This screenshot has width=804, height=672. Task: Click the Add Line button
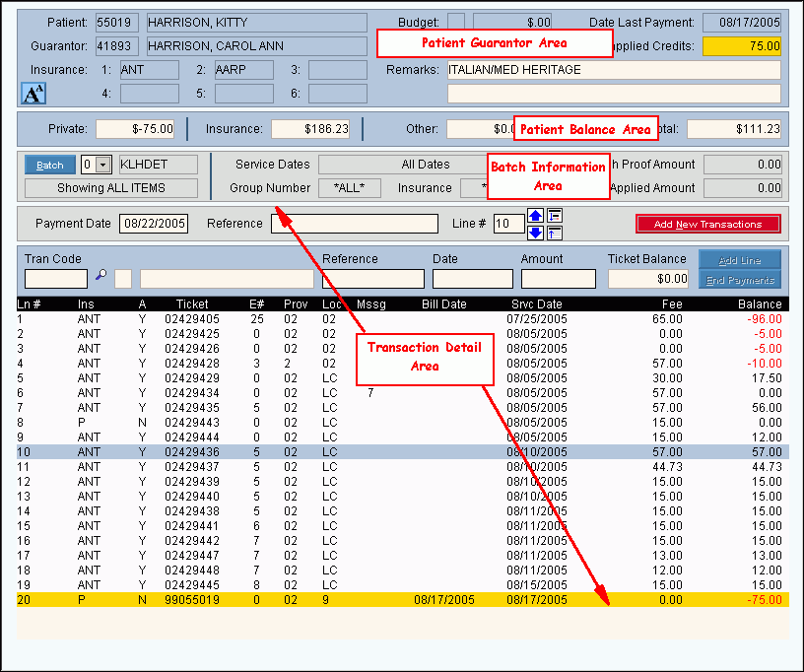point(739,260)
